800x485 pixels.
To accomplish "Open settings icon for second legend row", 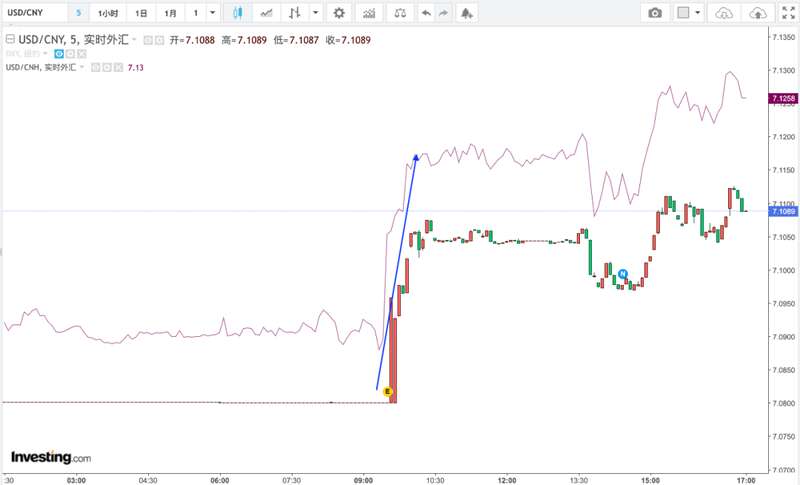I will pos(70,54).
